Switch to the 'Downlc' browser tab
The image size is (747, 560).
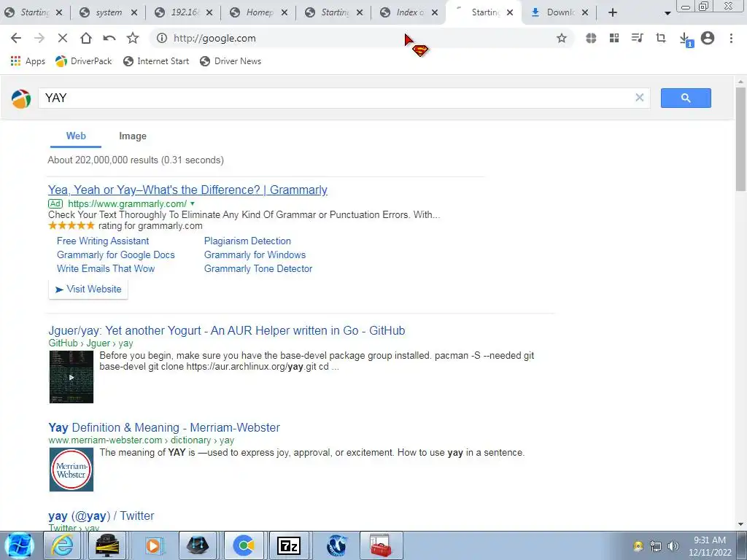(x=560, y=13)
